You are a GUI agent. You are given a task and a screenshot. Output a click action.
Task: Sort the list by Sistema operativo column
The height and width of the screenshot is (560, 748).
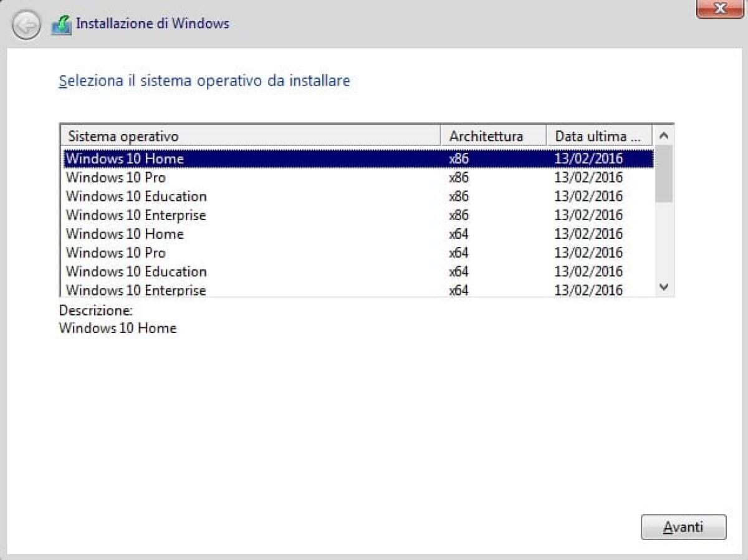249,135
